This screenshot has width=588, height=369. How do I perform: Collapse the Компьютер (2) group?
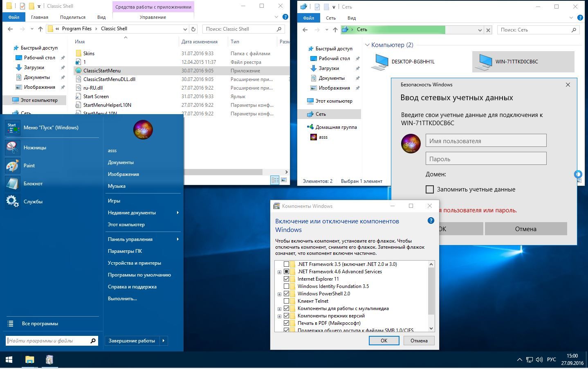point(367,45)
